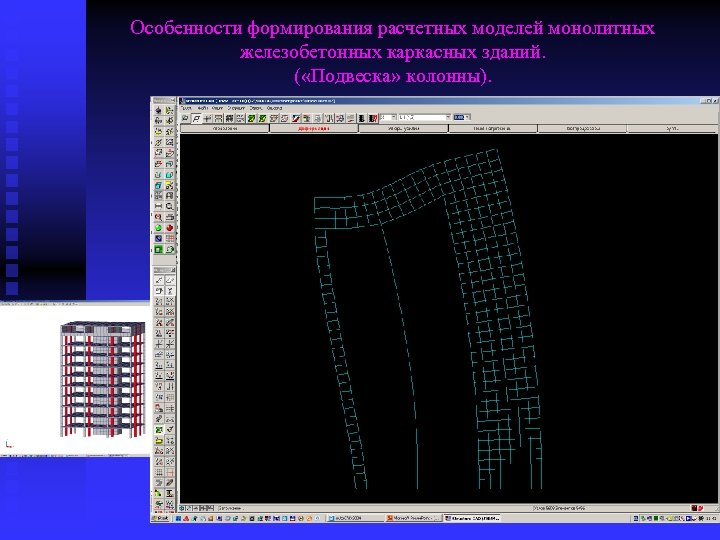Click the dark hatched grid toolbar icon
This screenshot has width=720, height=540.
pos(229,118)
